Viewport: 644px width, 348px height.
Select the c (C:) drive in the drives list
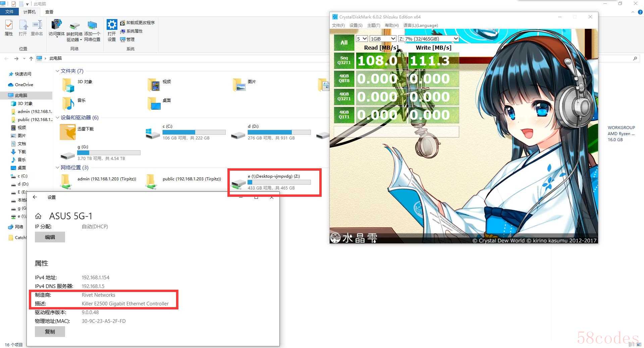point(185,132)
